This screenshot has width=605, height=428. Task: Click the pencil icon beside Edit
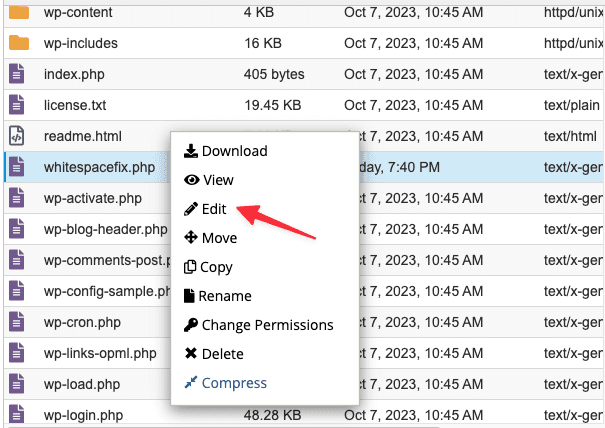point(191,209)
